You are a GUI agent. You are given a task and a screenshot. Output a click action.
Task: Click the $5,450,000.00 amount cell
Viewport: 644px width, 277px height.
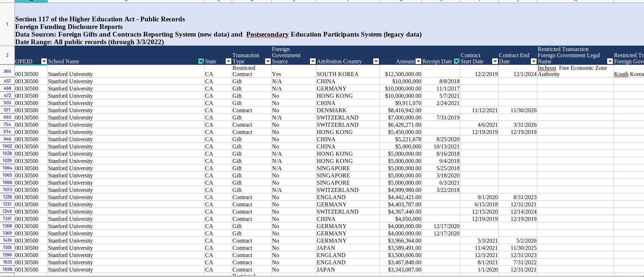click(x=401, y=132)
